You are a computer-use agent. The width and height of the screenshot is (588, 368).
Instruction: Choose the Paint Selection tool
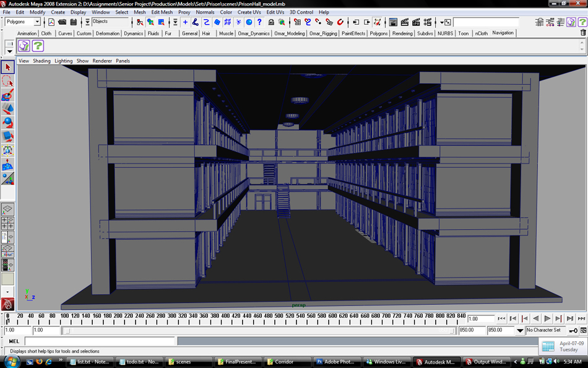(x=7, y=95)
